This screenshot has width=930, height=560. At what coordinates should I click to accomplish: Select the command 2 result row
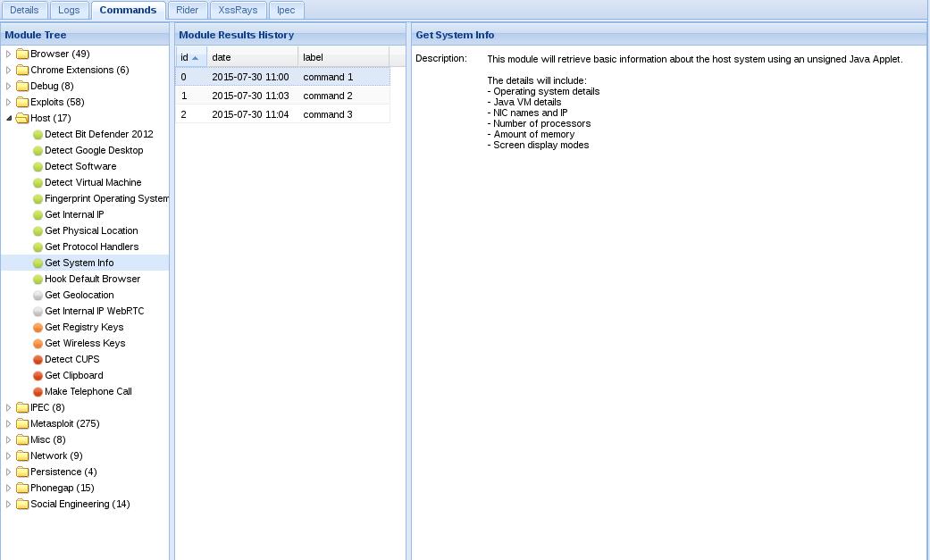[x=283, y=96]
